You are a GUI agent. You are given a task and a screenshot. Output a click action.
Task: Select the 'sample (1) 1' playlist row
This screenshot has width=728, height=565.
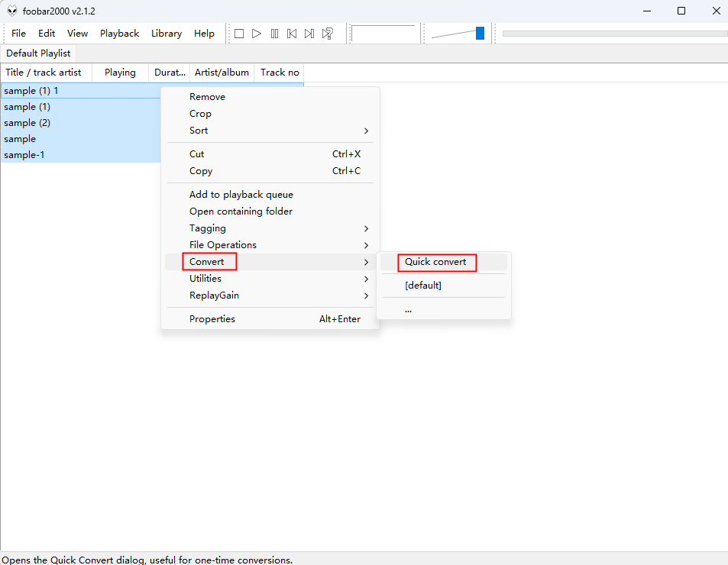click(81, 91)
